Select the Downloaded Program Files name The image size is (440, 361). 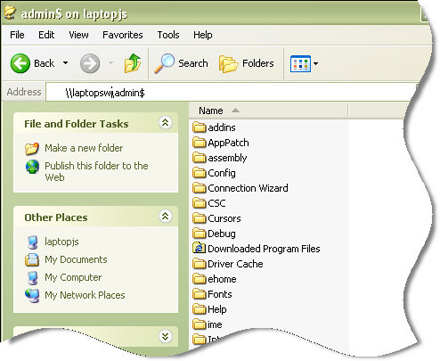point(264,249)
